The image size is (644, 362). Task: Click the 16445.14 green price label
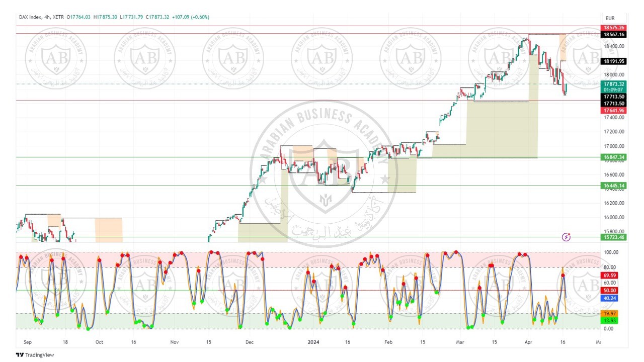click(614, 186)
